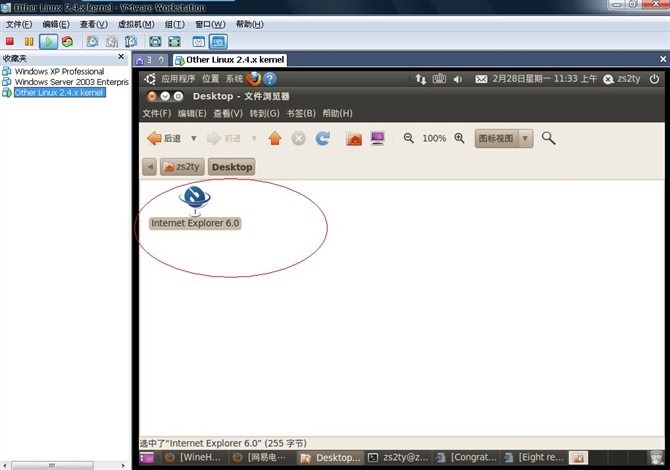Click the 后退 back button
Image resolution: width=670 pixels, height=470 pixels.
point(165,138)
